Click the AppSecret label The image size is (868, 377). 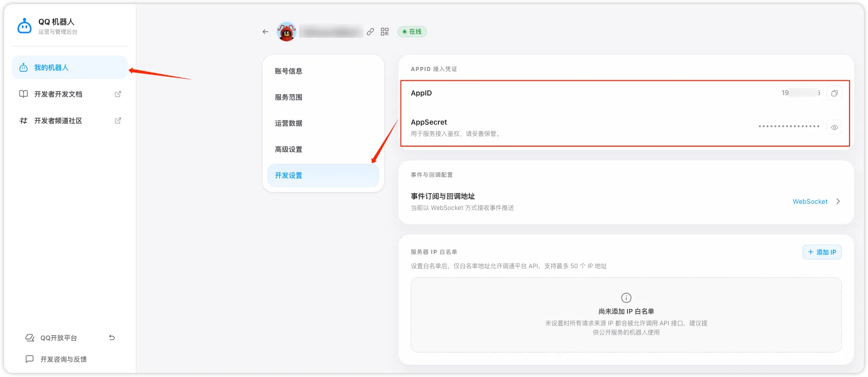pyautogui.click(x=429, y=122)
